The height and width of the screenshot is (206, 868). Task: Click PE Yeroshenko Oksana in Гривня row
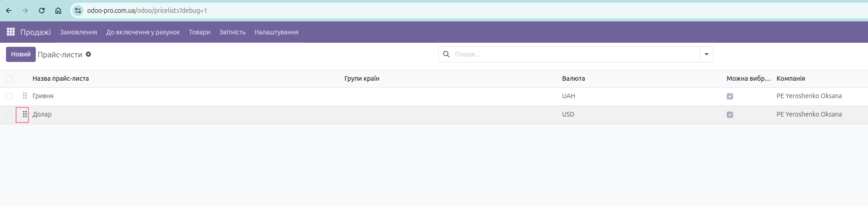tap(809, 96)
